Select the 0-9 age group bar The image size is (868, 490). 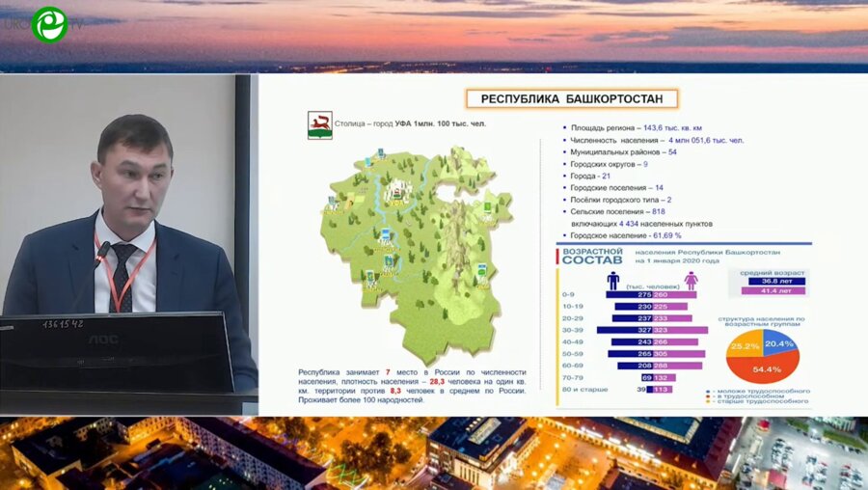pyautogui.click(x=652, y=294)
